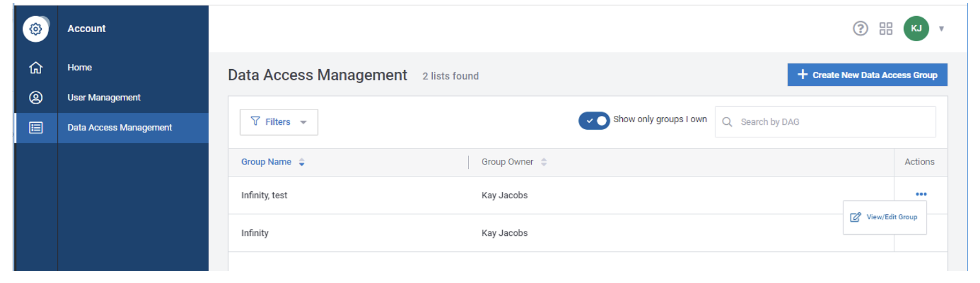Click the Home house icon
The image size is (980, 283).
click(x=36, y=68)
